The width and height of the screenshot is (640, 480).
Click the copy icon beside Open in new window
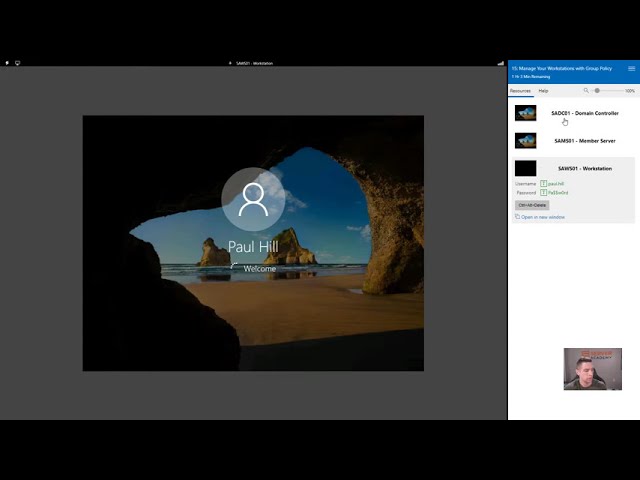pyautogui.click(x=517, y=217)
